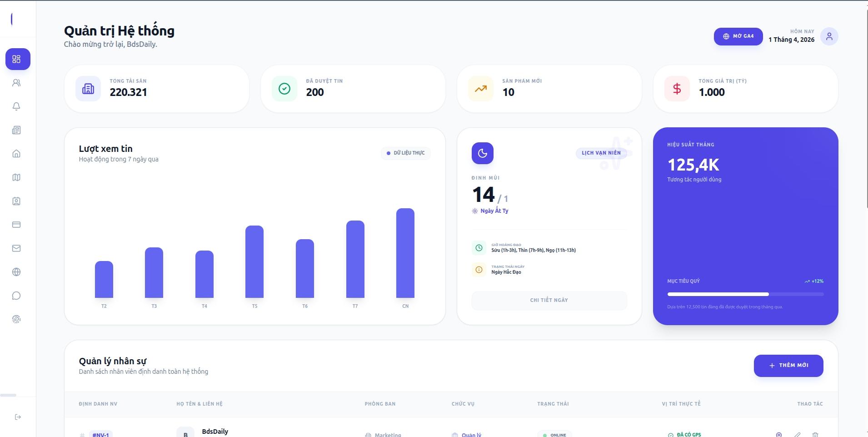Click the TỔNG TÀI SẢN stat card

[157, 89]
